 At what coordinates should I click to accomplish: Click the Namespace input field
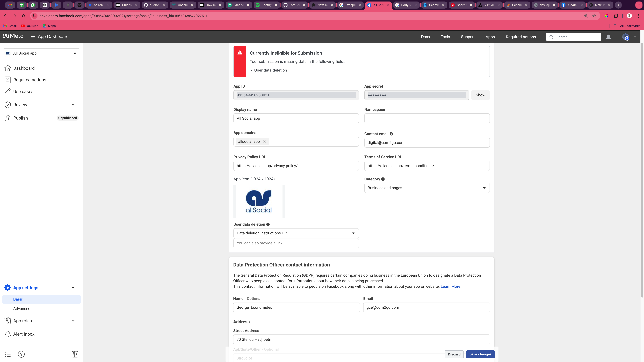coord(427,118)
